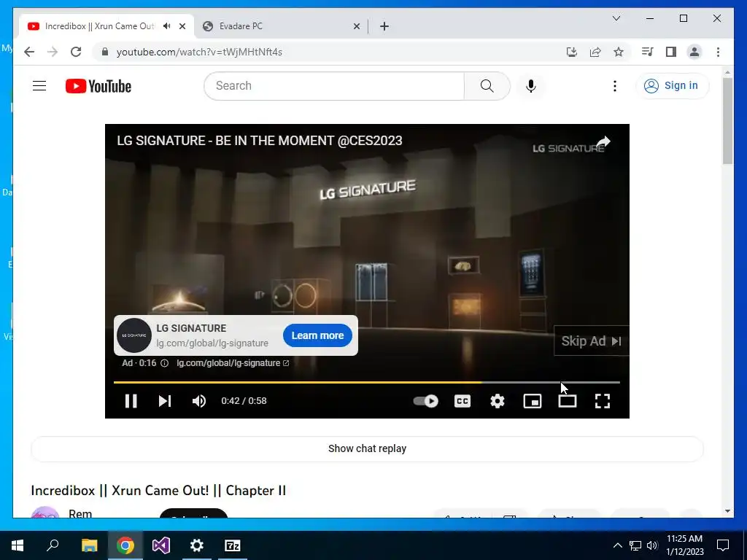Switch to theater mode

[568, 401]
